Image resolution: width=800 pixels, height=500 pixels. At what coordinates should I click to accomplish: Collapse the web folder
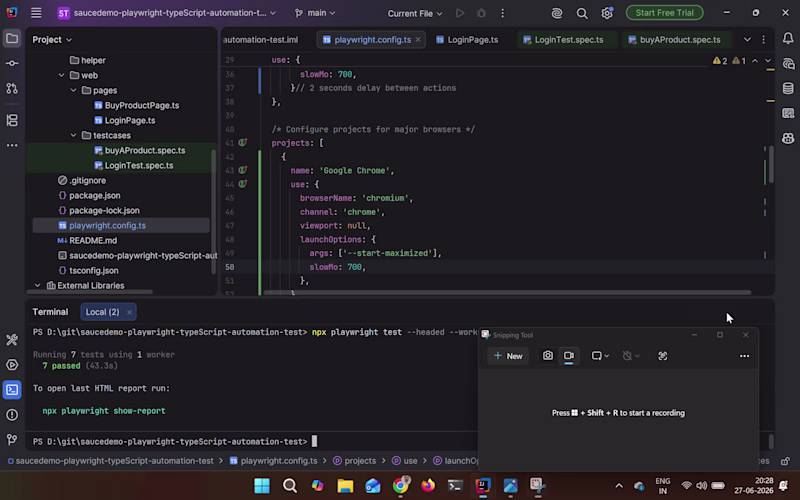61,76
